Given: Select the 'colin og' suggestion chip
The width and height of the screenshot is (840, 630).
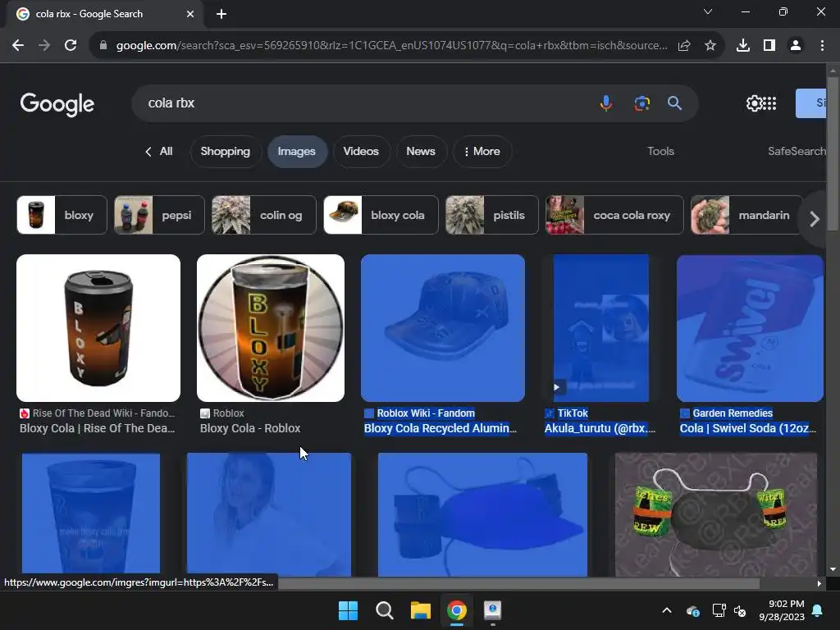Looking at the screenshot, I should coord(263,215).
